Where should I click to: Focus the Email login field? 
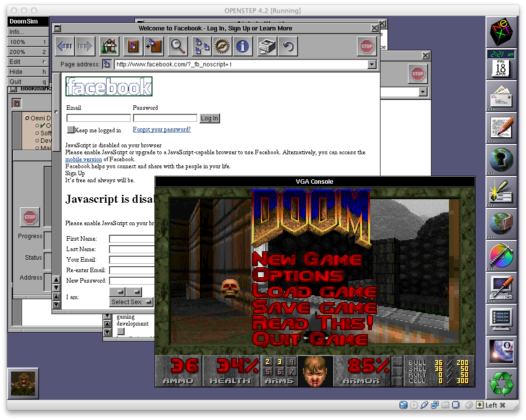click(x=98, y=118)
